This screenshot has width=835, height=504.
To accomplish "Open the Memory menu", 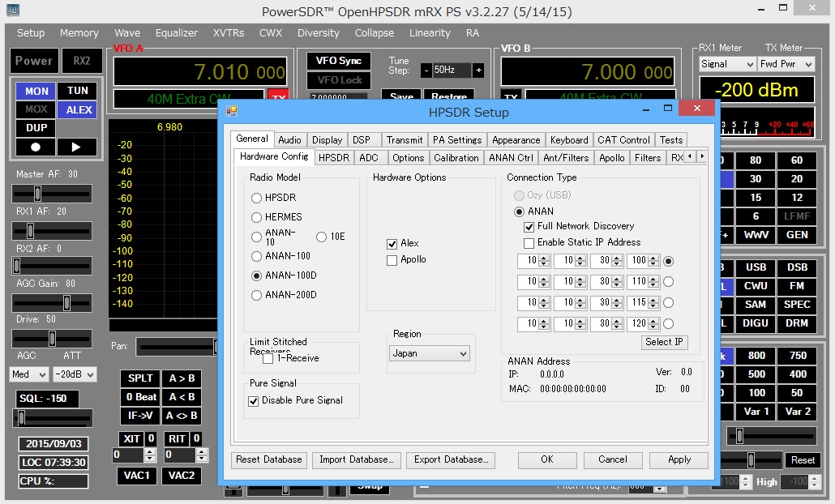I will coord(79,33).
